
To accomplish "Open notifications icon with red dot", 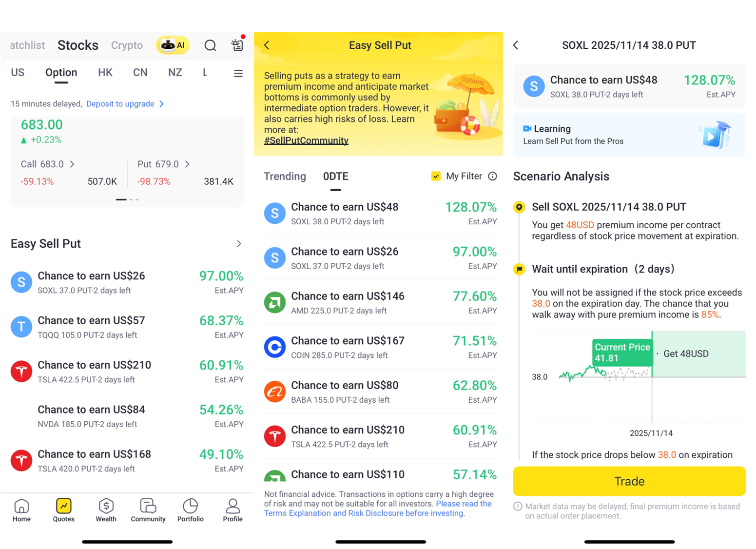I will coord(238,44).
